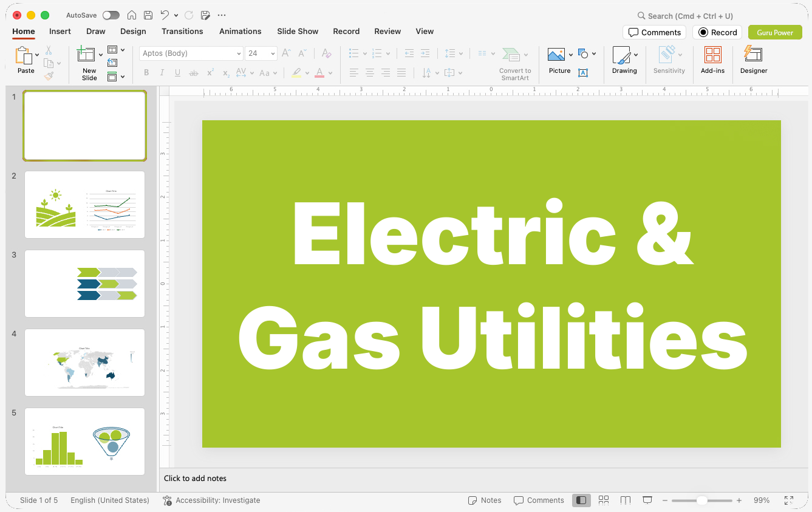Reset the slide layout icon
The image size is (812, 512).
pyautogui.click(x=112, y=63)
